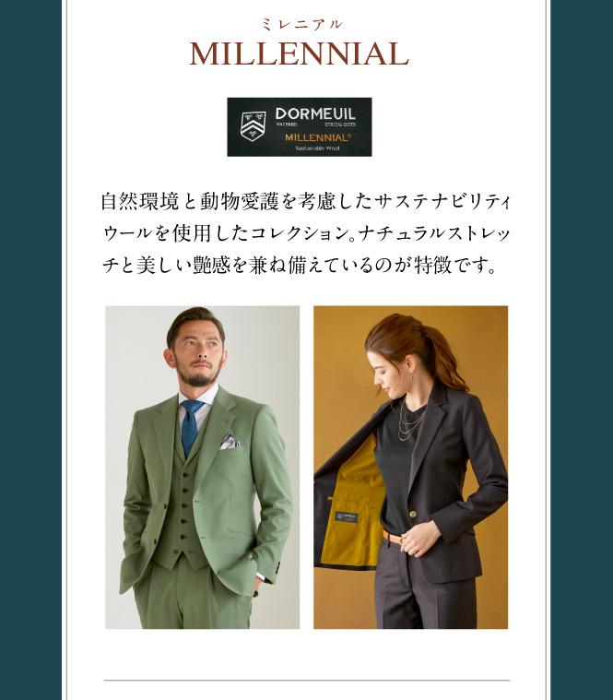
Task: Click the woman's tan leather belt
Action: [394, 537]
